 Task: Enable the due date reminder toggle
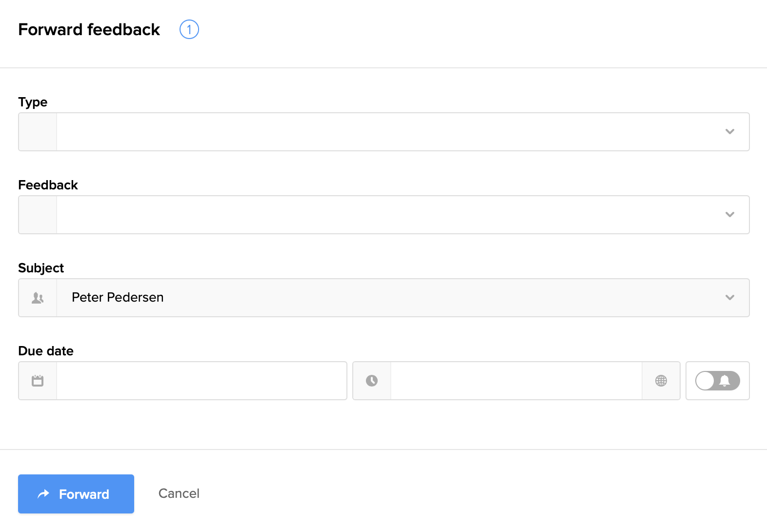[717, 381]
